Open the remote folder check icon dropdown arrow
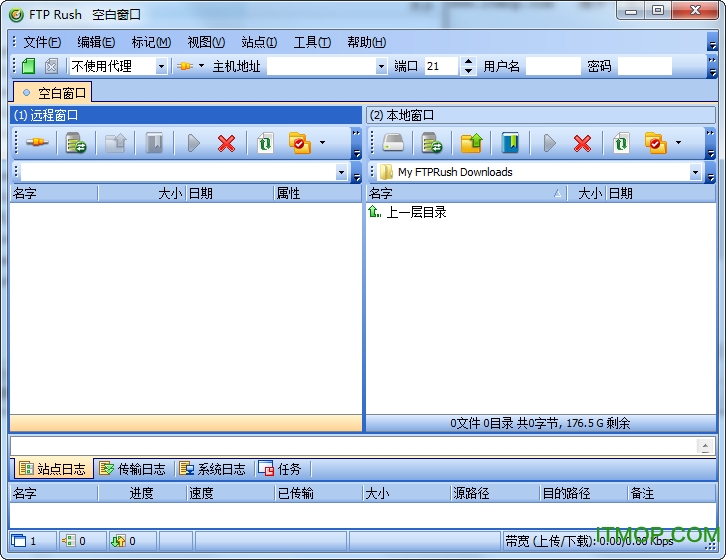The width and height of the screenshot is (726, 560). click(x=322, y=143)
